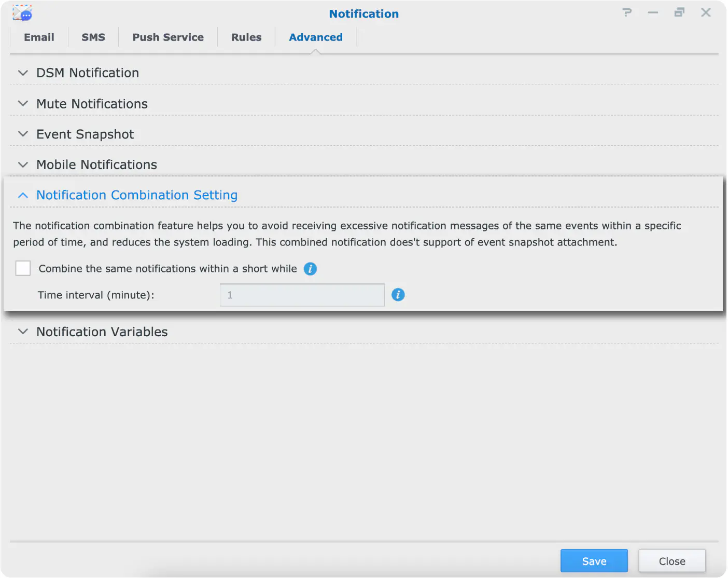
Task: Open help with the question mark icon
Action: tap(627, 12)
